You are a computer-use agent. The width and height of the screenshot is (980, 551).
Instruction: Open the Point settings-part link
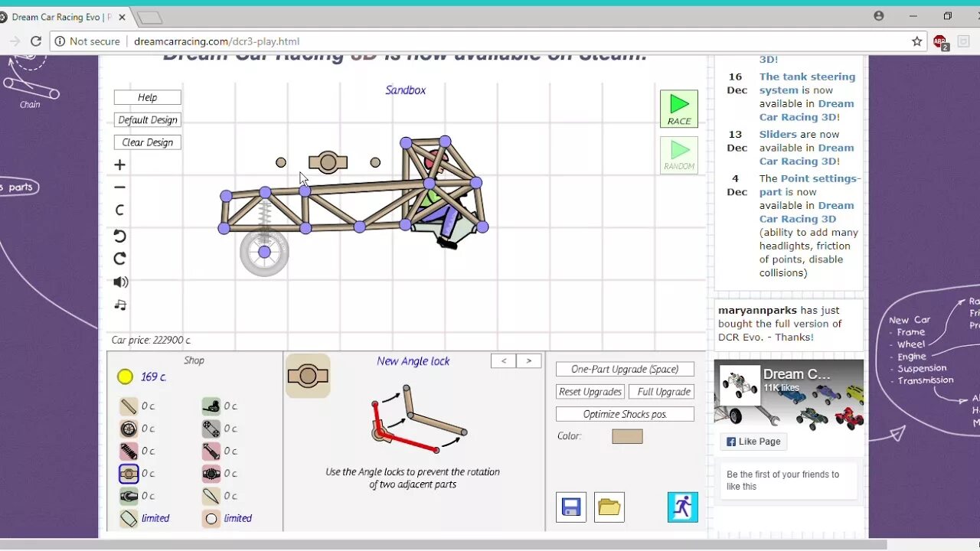pos(810,185)
